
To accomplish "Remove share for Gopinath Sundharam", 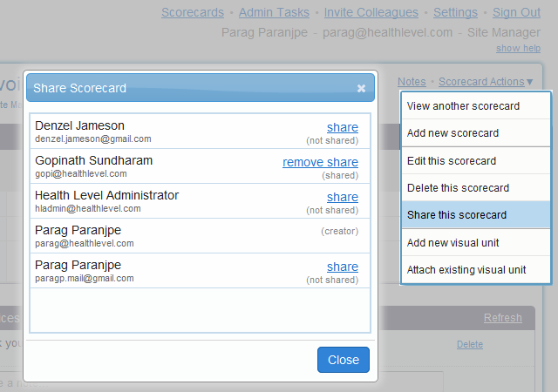I will 320,162.
